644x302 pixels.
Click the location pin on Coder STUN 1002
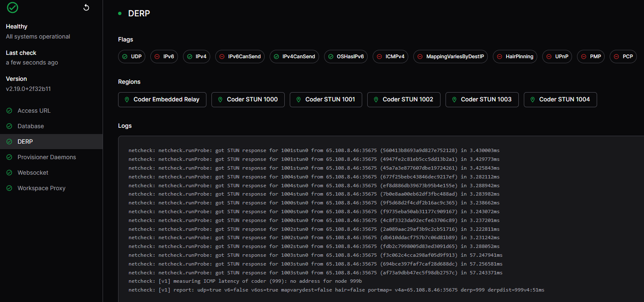376,100
